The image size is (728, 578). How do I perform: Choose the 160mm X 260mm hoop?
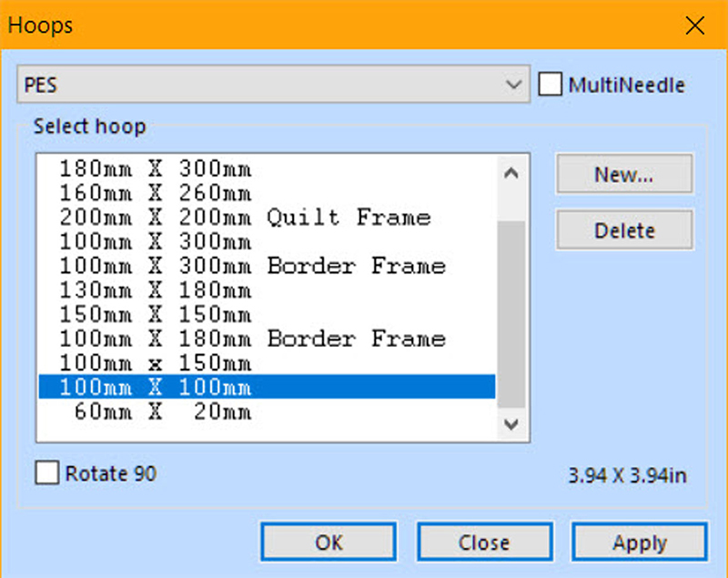(155, 193)
